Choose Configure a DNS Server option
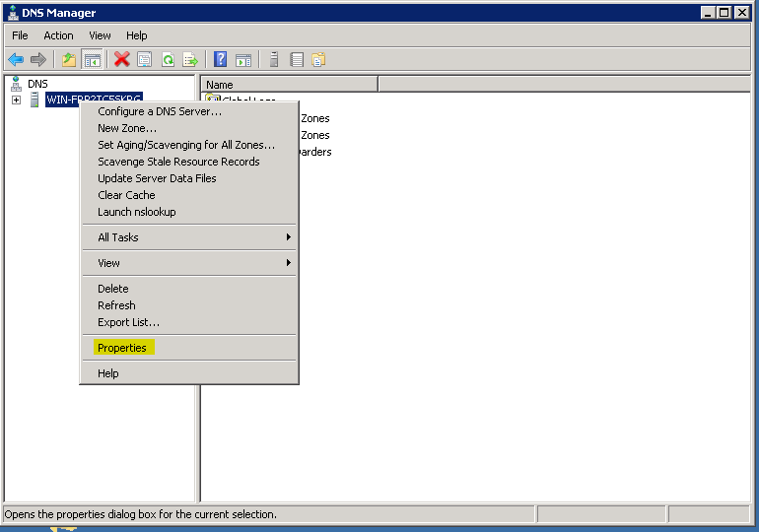 click(x=159, y=111)
